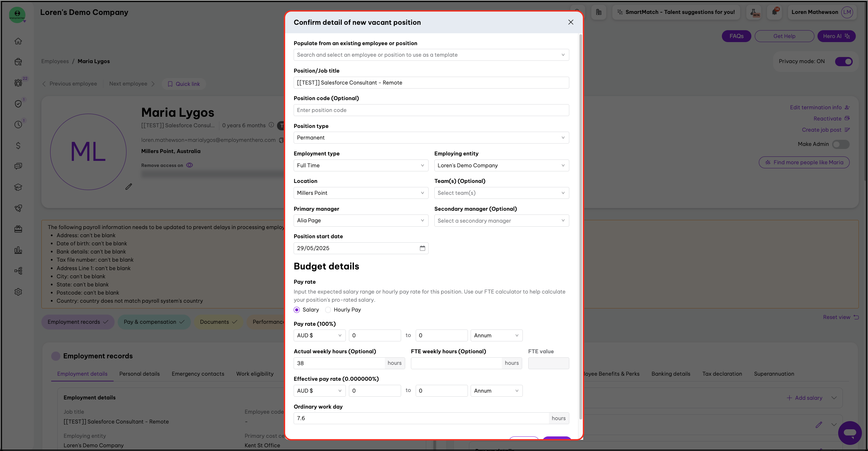Image resolution: width=868 pixels, height=451 pixels.
Task: Open the org chart sidebar icon
Action: (x=18, y=271)
